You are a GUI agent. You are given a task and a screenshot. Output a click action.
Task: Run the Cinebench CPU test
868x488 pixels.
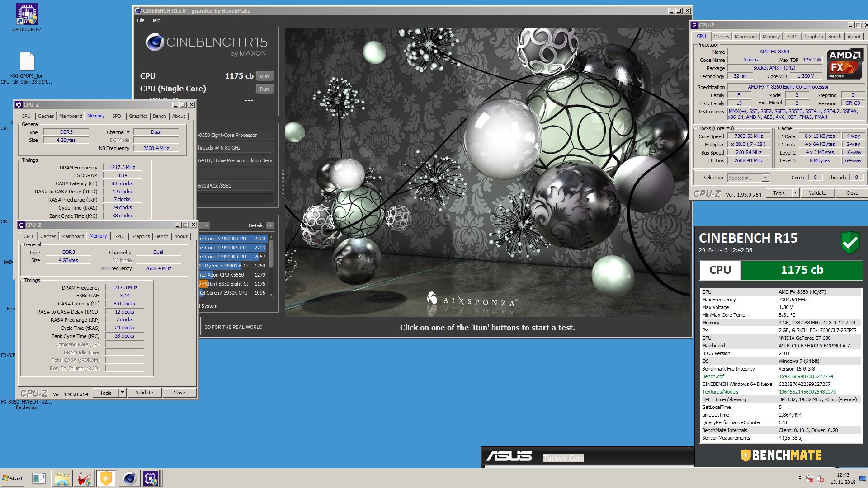click(x=264, y=76)
